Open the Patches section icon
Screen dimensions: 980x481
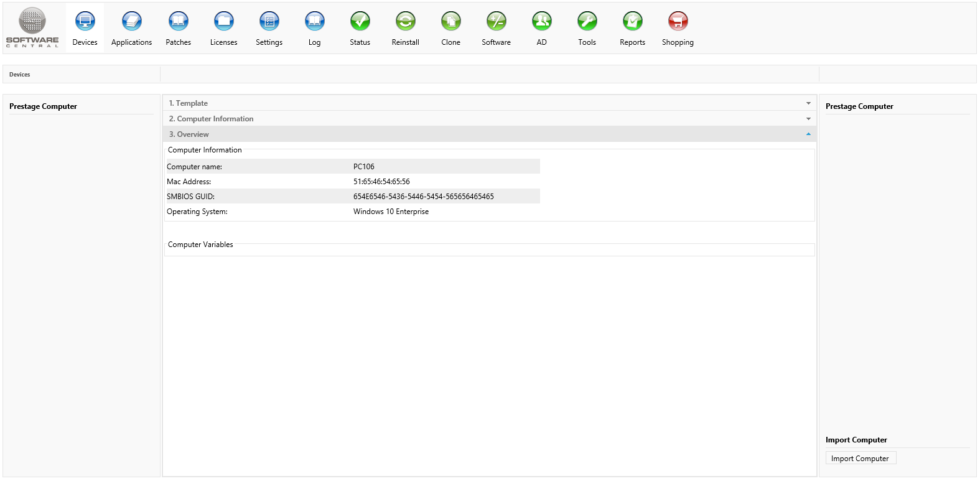point(179,22)
